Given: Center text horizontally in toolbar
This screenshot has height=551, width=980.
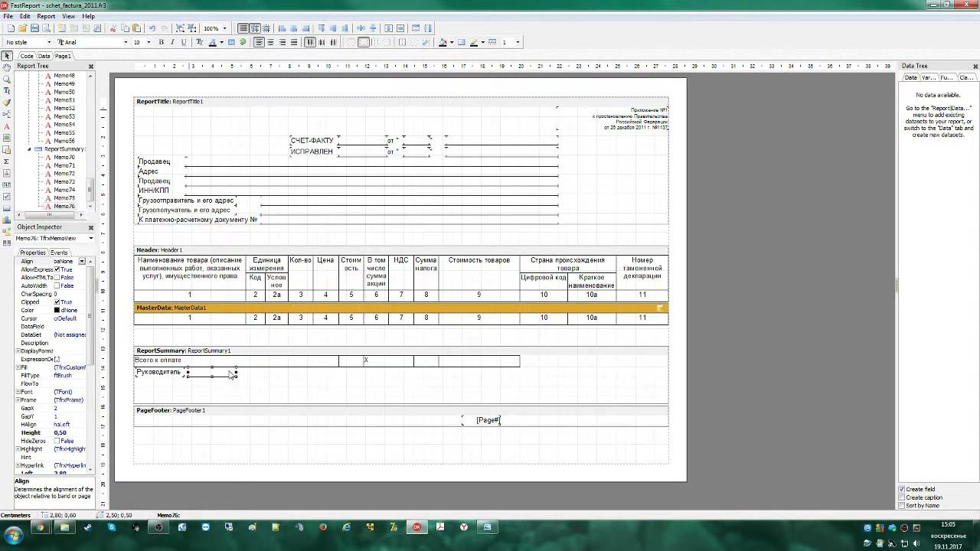Looking at the screenshot, I should point(270,42).
